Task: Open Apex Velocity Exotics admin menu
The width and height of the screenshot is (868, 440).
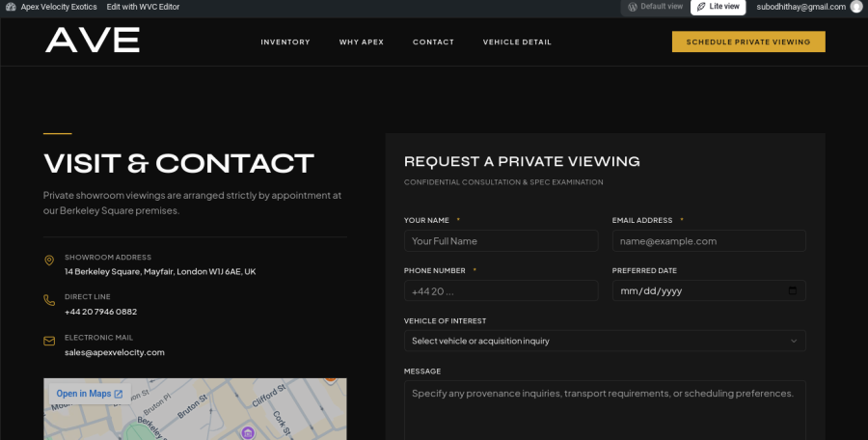Action: 59,7
